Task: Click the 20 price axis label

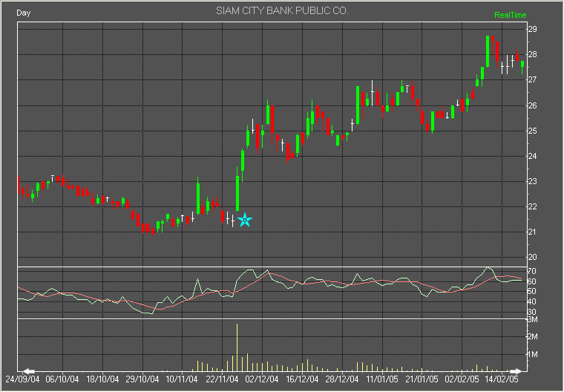Action: 532,257
